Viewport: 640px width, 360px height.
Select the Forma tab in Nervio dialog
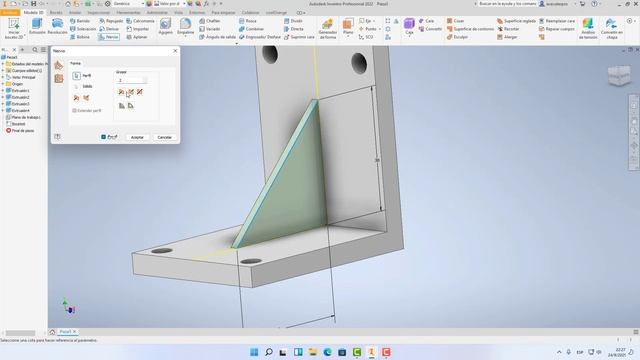pos(76,63)
